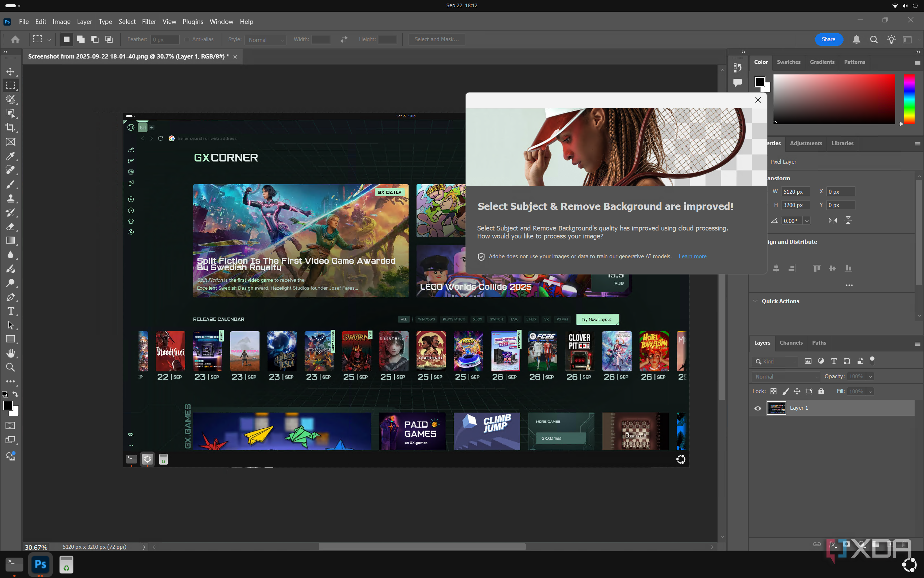Pick a color in the red color field
This screenshot has height=578, width=924.
click(834, 99)
